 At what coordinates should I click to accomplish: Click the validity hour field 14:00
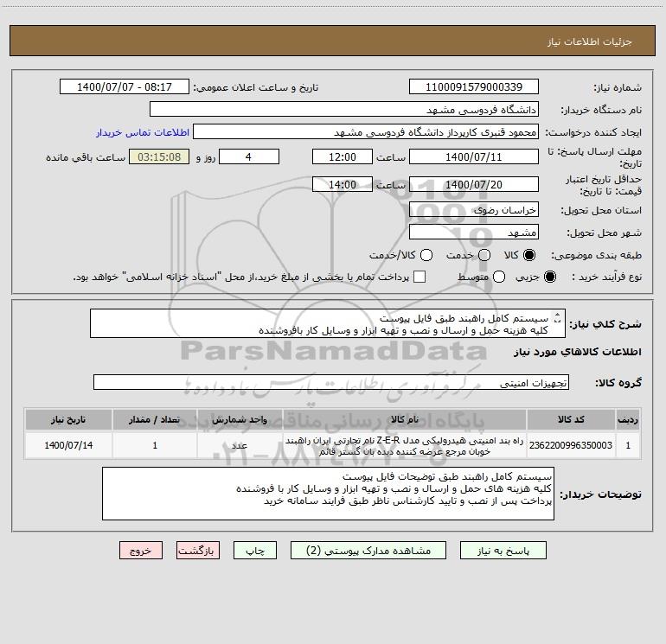[343, 184]
